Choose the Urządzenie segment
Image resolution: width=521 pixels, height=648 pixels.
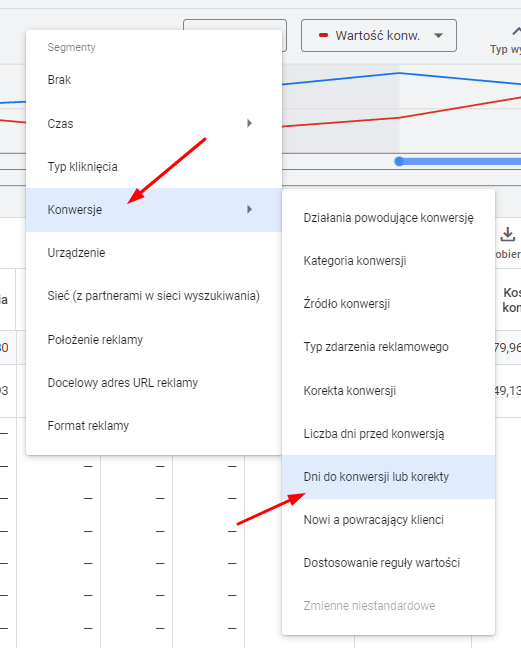[x=154, y=253]
